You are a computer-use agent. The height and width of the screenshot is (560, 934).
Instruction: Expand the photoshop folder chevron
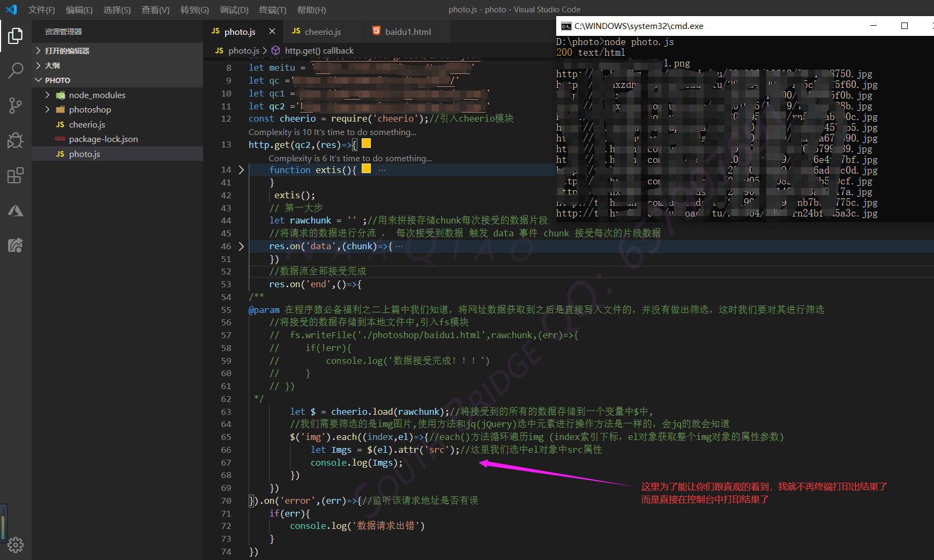pyautogui.click(x=47, y=109)
